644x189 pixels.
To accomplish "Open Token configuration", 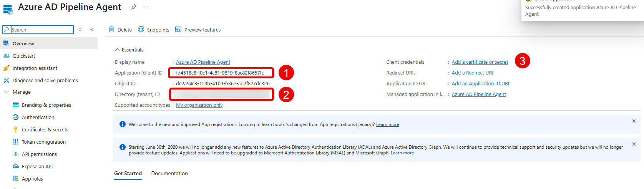I will [x=44, y=142].
